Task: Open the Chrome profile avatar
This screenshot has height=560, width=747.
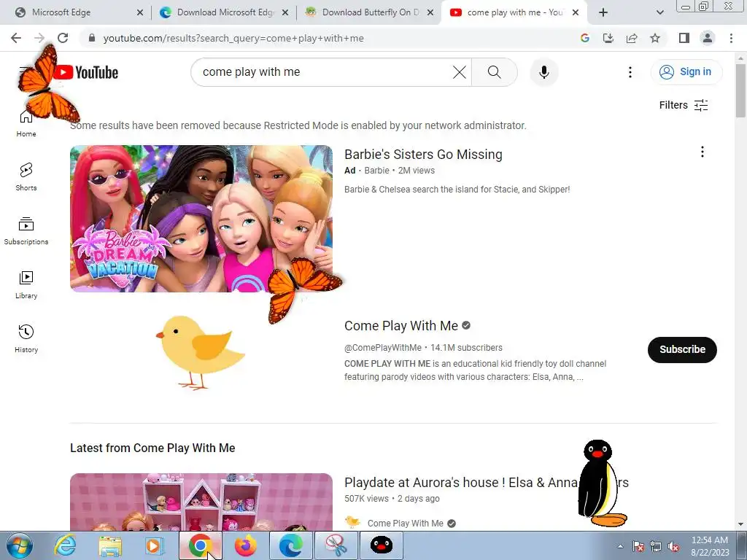Action: tap(708, 38)
